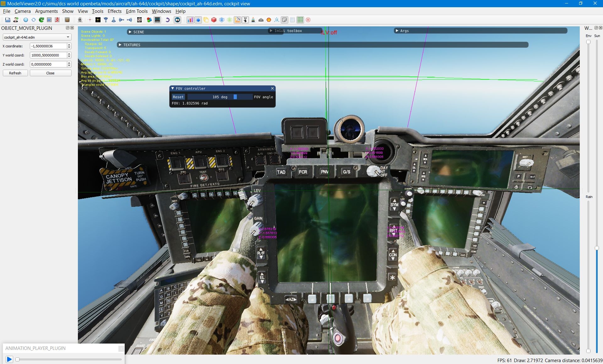Expand the Args panel
This screenshot has height=364, width=603.
(x=397, y=31)
